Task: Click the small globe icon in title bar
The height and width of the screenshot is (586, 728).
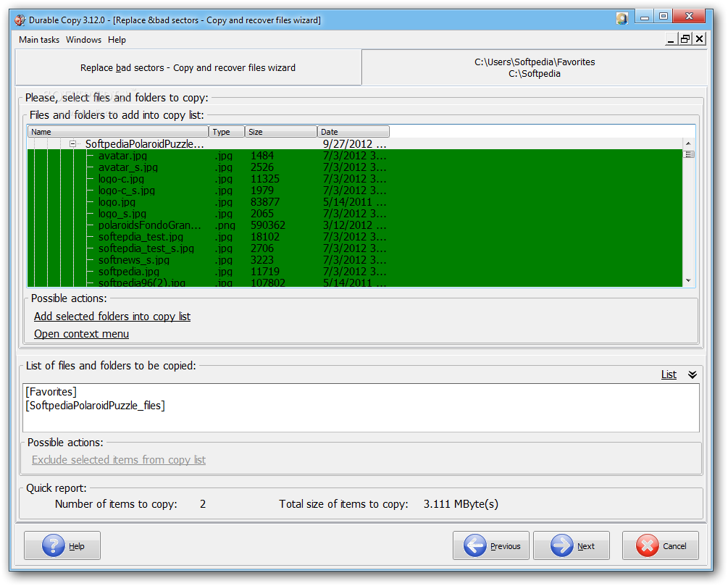Action: pos(622,19)
